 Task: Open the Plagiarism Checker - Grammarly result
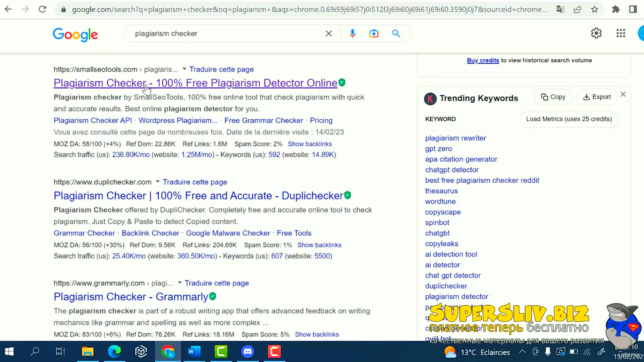pyautogui.click(x=131, y=297)
